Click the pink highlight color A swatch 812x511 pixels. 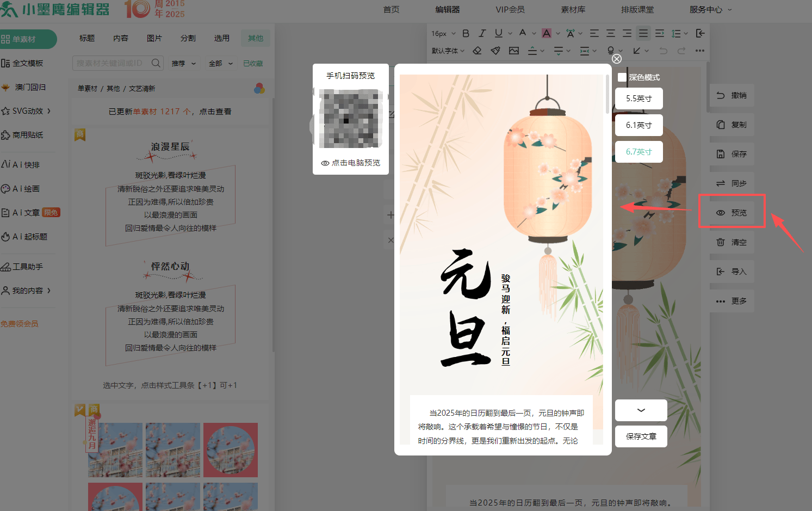click(x=547, y=33)
